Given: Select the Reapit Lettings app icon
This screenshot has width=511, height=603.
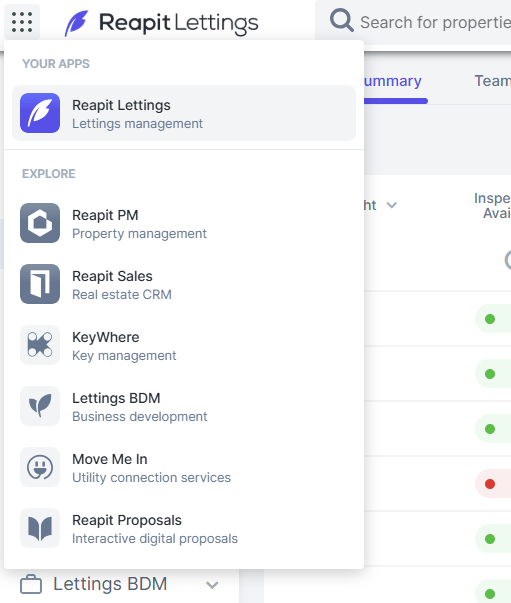Looking at the screenshot, I should click(40, 113).
